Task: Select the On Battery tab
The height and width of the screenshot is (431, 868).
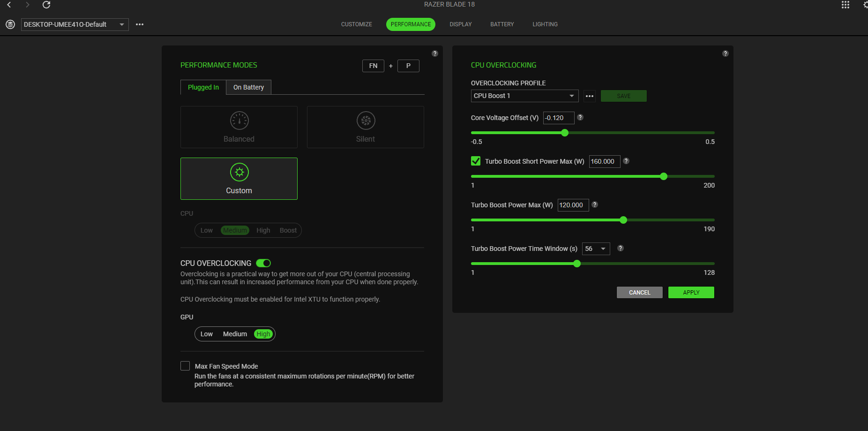Action: [x=249, y=87]
